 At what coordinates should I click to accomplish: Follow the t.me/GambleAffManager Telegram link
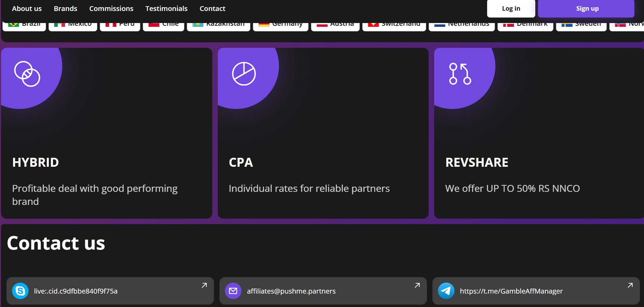click(x=511, y=291)
